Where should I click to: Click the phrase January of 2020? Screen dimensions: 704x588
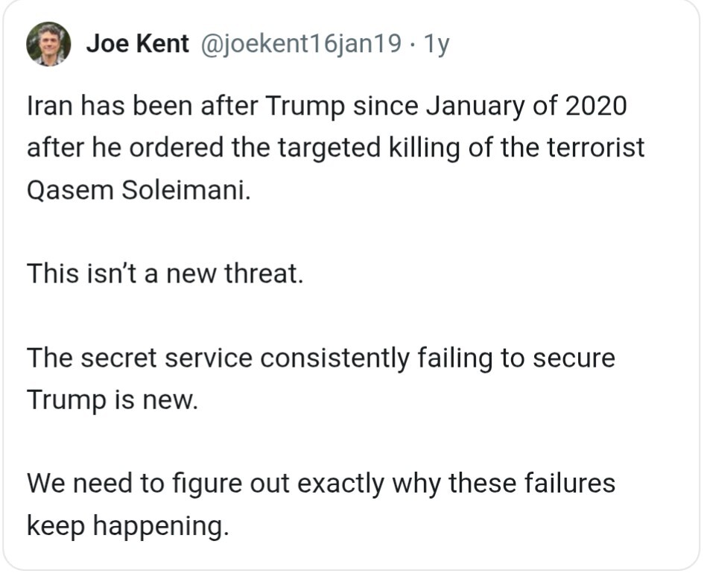(x=527, y=107)
